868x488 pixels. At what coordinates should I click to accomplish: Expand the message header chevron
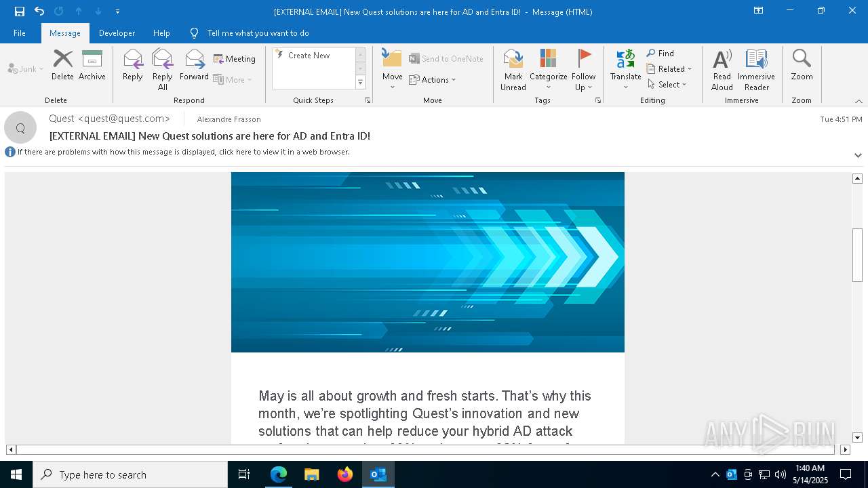pos(858,155)
